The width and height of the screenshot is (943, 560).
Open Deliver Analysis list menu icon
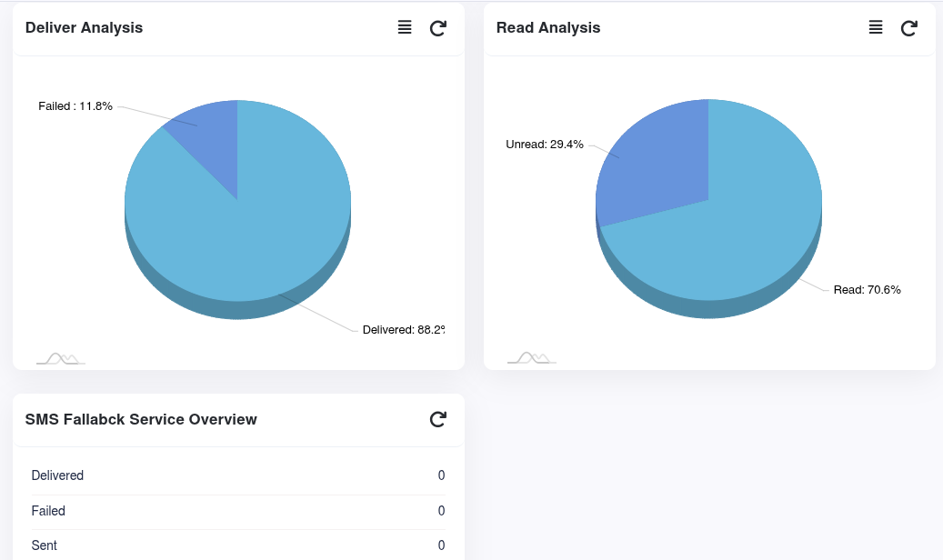pos(405,27)
